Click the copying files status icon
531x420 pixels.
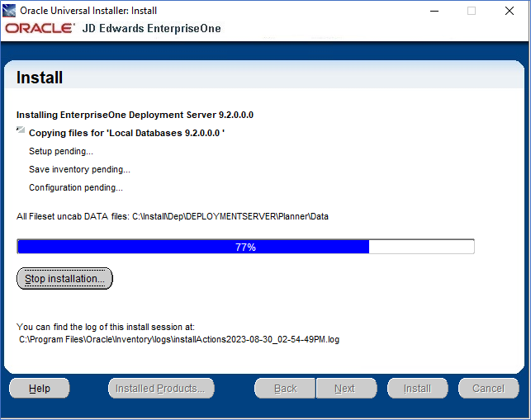click(x=21, y=130)
